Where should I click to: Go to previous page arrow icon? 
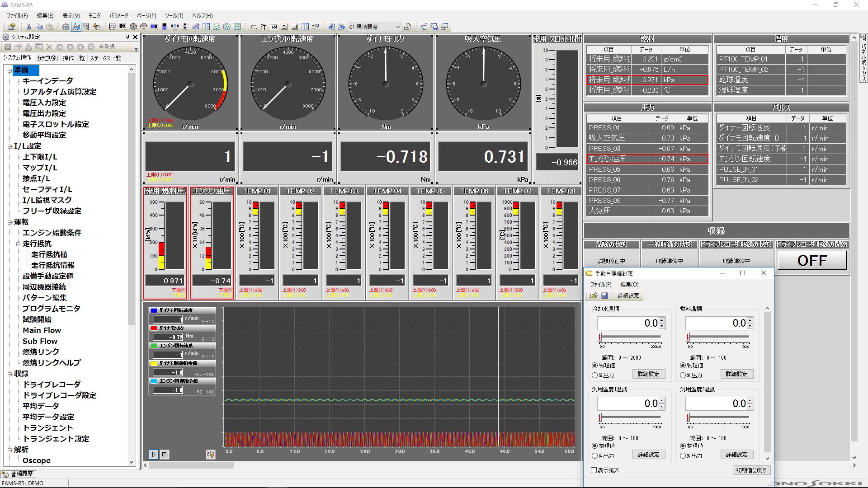331,27
